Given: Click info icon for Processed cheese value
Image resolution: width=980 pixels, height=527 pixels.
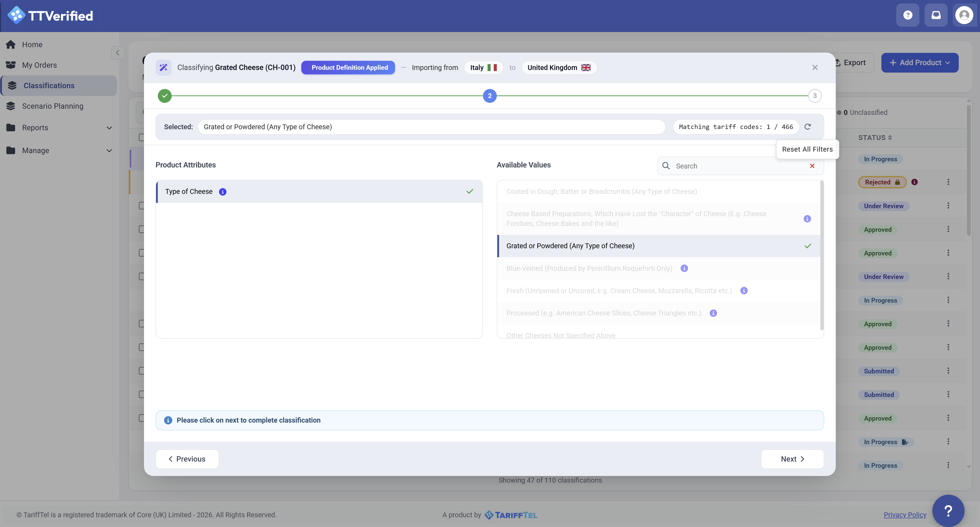Looking at the screenshot, I should [x=713, y=313].
